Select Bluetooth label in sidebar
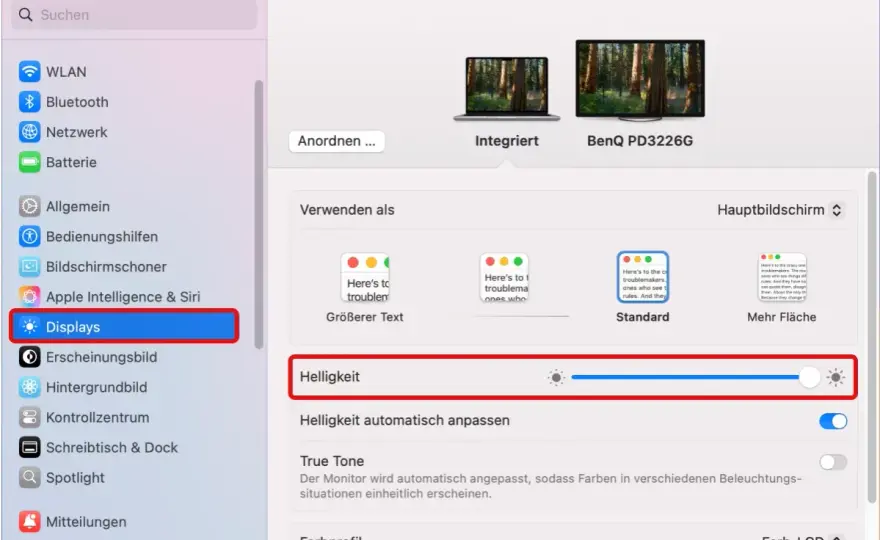This screenshot has height=540, width=880. click(77, 102)
